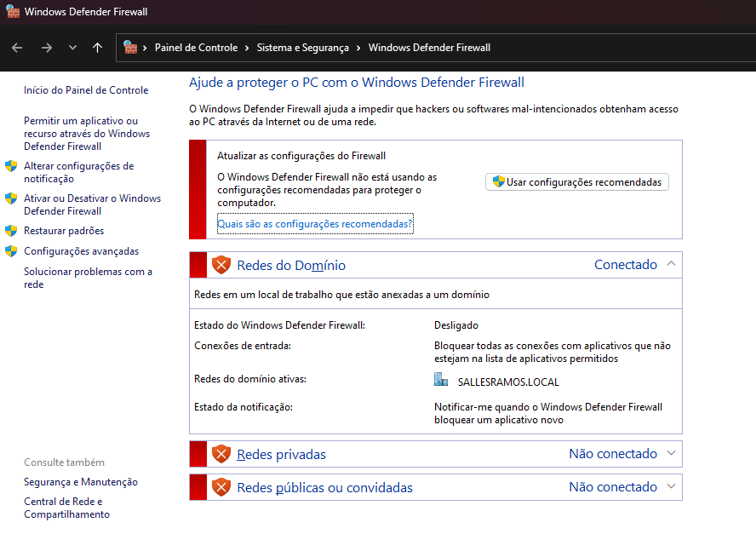Open Central de Rede e Compartilhamento
756x534 pixels.
[x=67, y=508]
